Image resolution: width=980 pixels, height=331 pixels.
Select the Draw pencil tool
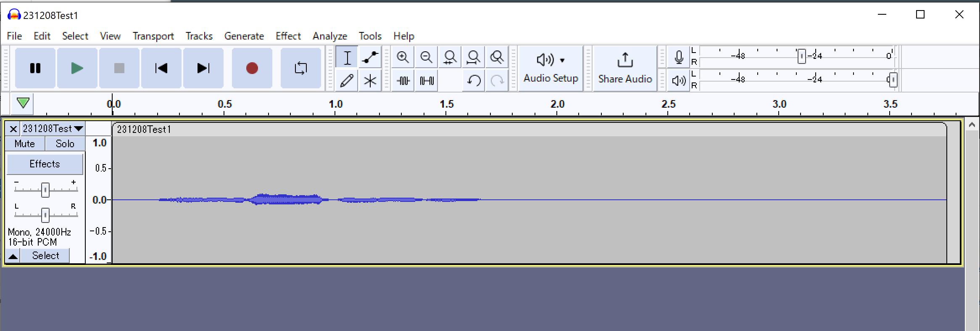pos(347,80)
